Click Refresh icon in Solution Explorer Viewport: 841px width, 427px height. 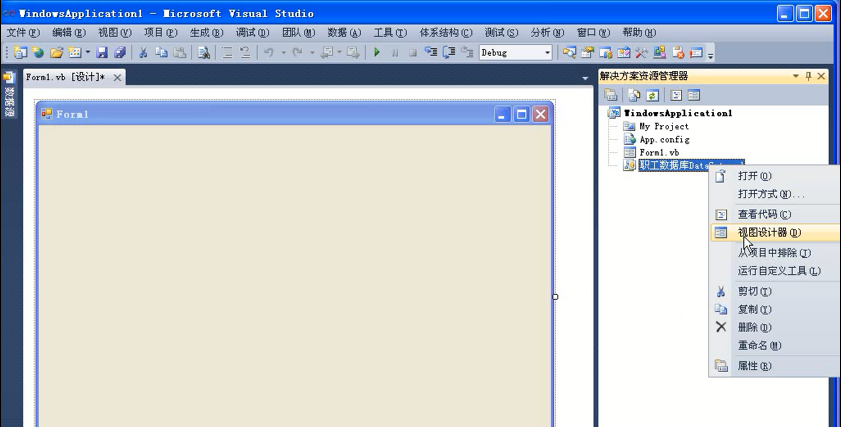pos(652,95)
